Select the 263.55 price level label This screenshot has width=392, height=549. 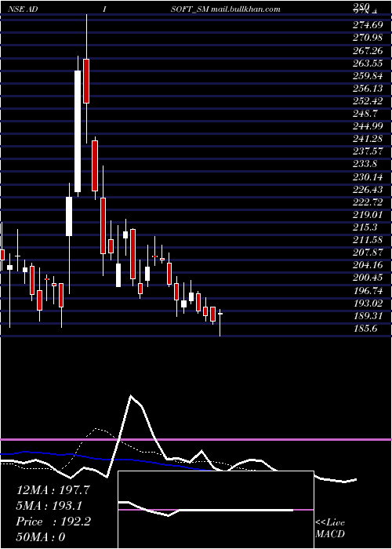tap(367, 63)
